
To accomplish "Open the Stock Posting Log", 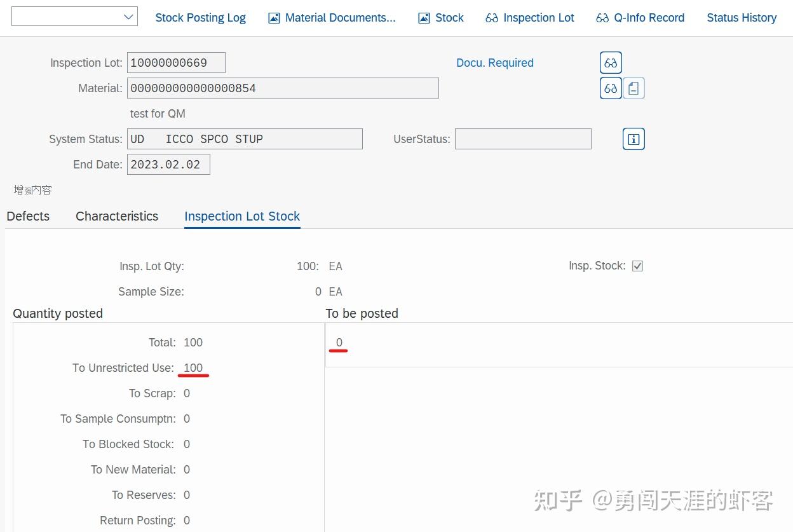I will click(200, 17).
